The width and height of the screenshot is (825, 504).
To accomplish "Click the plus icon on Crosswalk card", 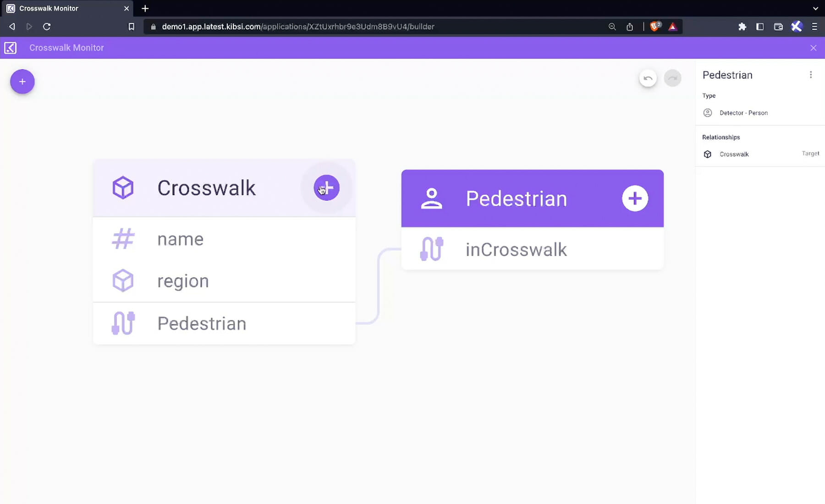I will point(326,188).
